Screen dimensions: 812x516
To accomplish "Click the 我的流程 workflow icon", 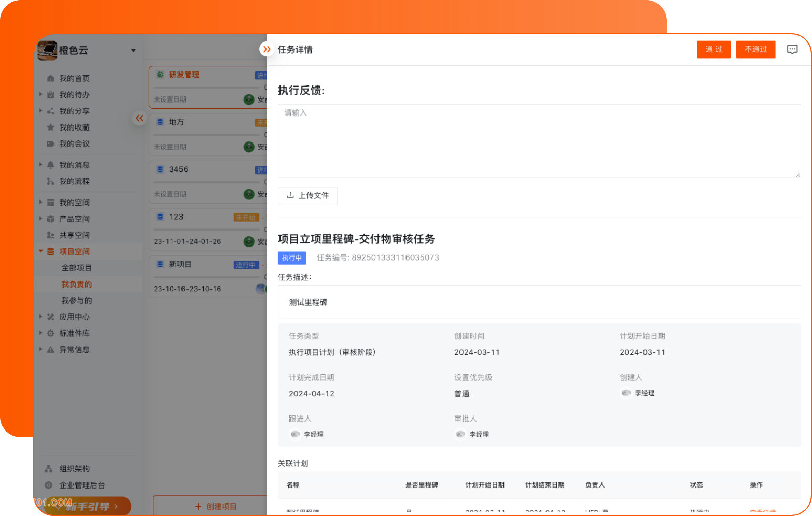I will coord(50,181).
